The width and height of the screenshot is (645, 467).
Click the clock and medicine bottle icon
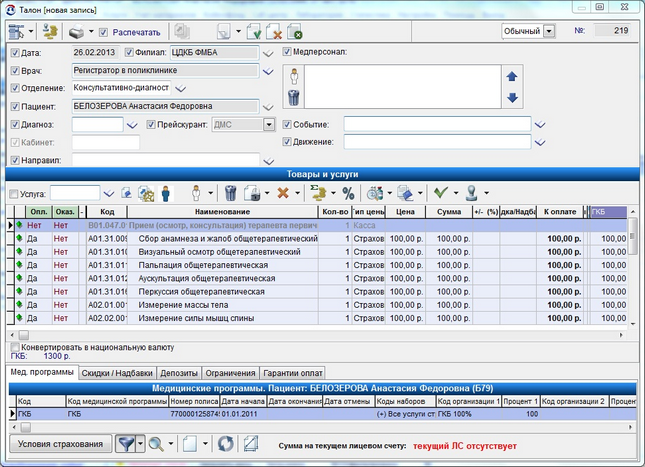point(375,193)
